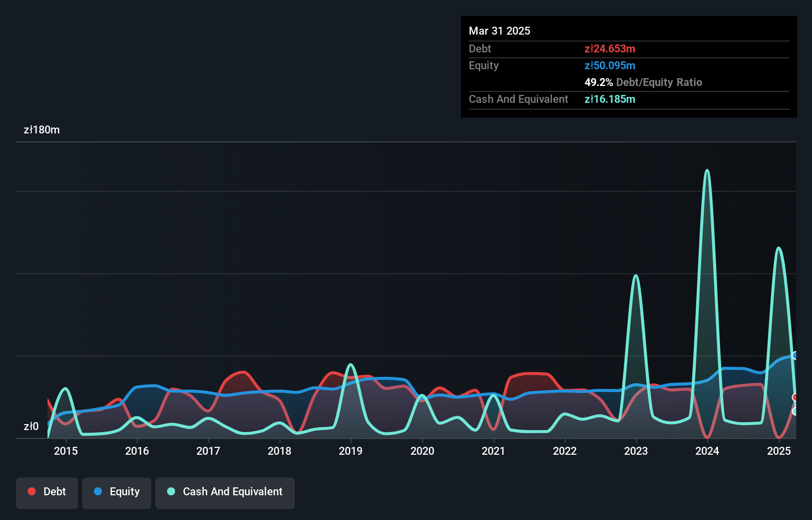Toggle the Debt series legend button
The height and width of the screenshot is (520, 812).
tap(46, 493)
